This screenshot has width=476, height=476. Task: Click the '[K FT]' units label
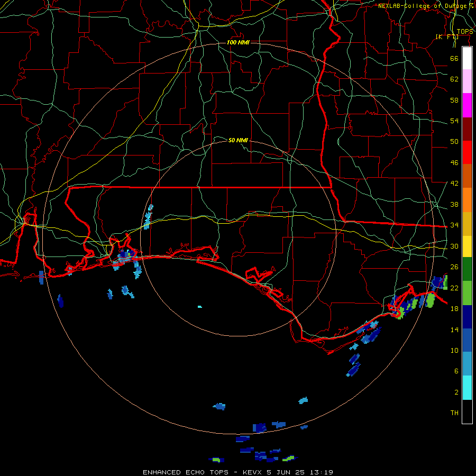(447, 37)
